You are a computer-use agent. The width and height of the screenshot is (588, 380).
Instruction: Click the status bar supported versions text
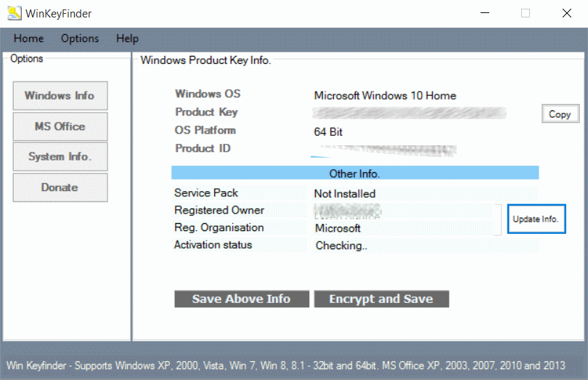coord(286,365)
